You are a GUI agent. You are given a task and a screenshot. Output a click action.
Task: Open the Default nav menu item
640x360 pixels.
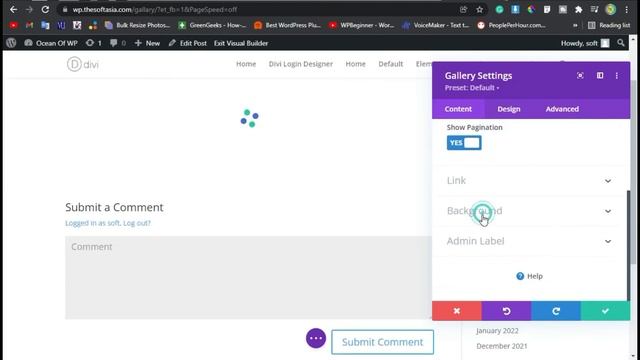point(390,64)
